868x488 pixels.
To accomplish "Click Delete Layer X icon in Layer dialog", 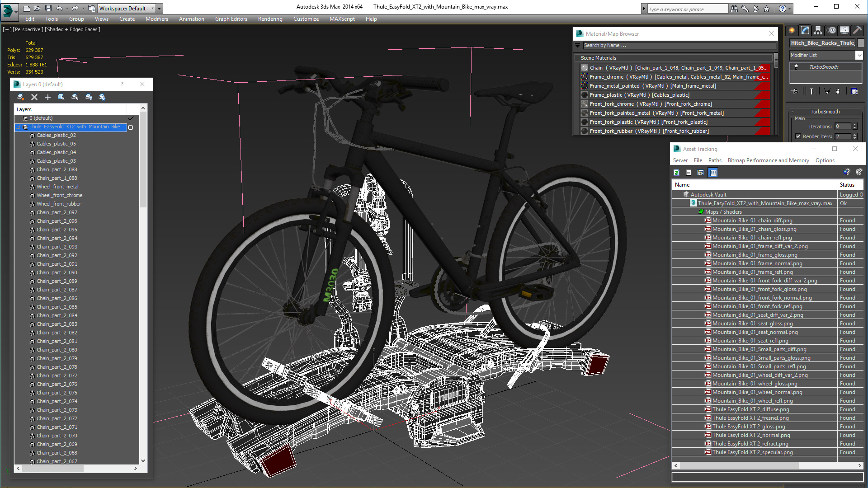I will [34, 97].
